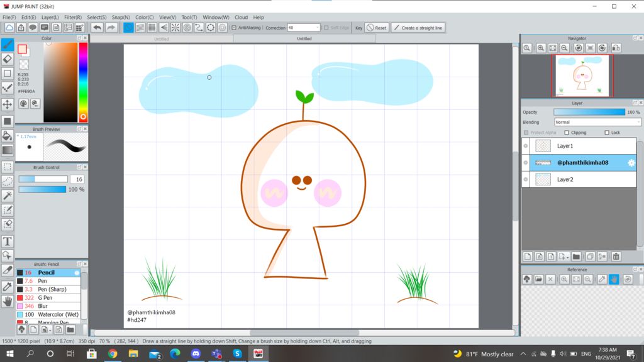Click the rainbow hue bar
Screen dimensions: 644x362
[83, 82]
